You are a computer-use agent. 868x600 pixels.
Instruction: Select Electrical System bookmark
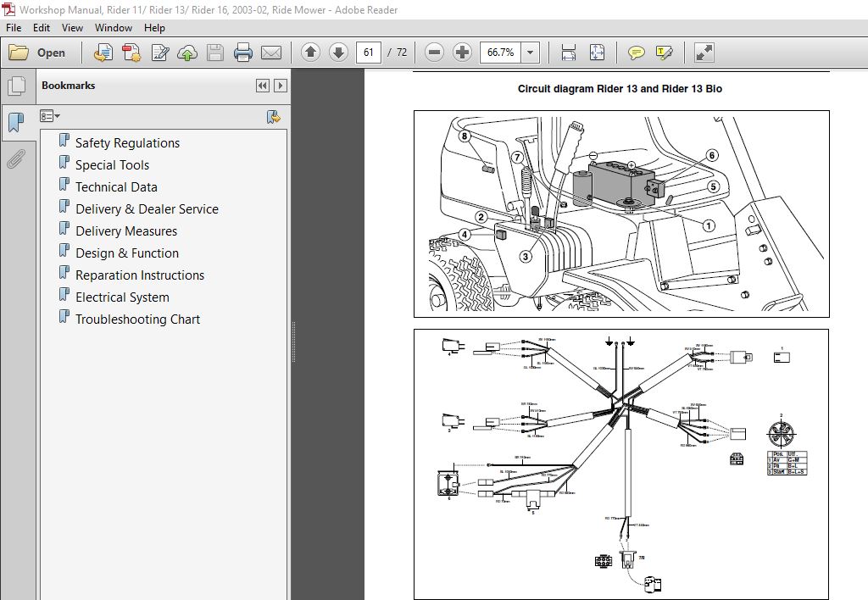click(x=122, y=297)
